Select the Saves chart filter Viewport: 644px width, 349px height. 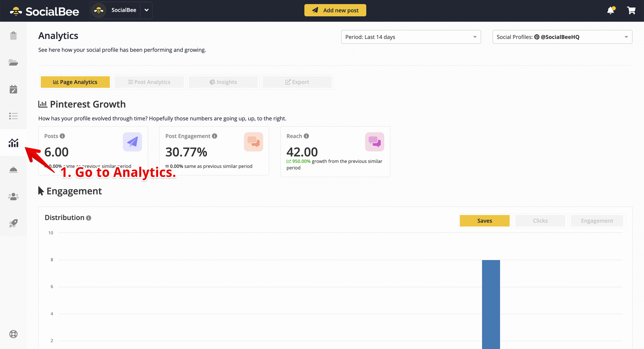tap(485, 221)
